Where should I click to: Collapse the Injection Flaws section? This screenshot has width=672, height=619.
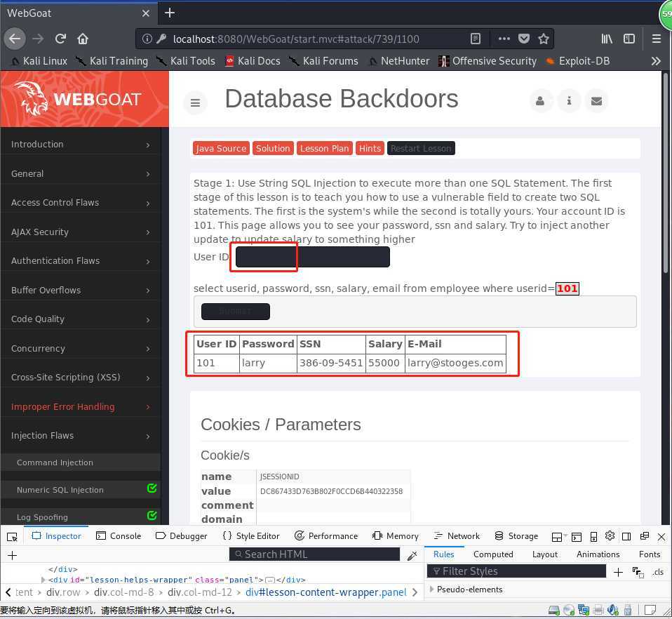81,436
